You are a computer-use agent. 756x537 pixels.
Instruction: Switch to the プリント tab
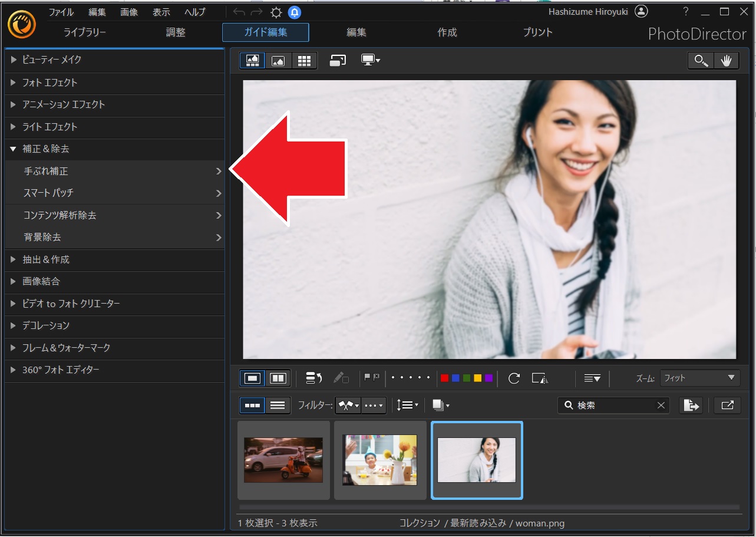538,32
